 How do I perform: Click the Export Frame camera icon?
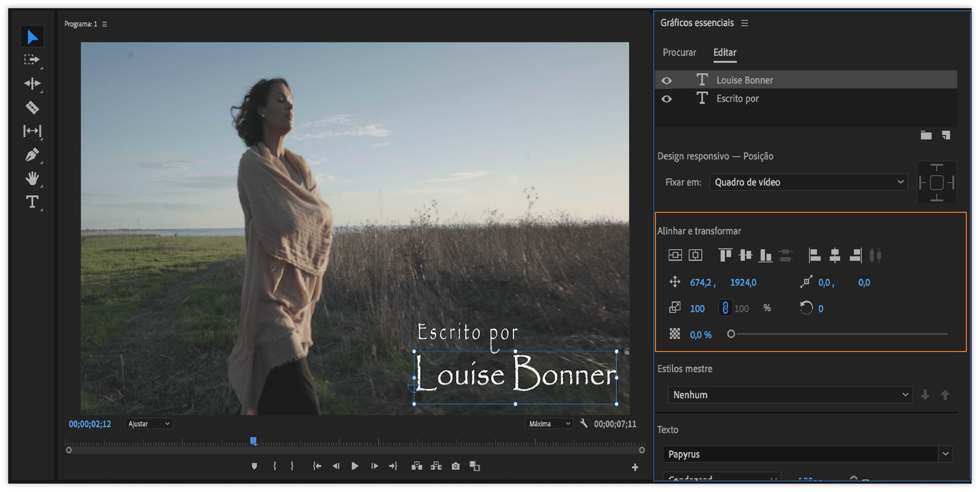[x=455, y=466]
